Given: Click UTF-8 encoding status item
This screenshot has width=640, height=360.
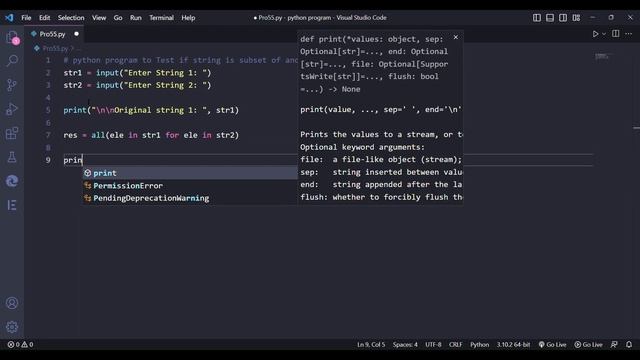Looking at the screenshot, I should tap(433, 344).
